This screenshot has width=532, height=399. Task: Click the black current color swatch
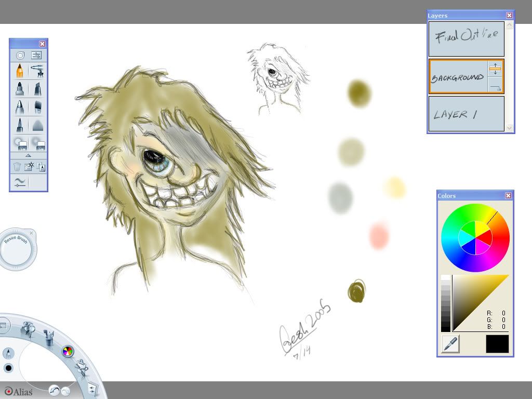(x=497, y=344)
